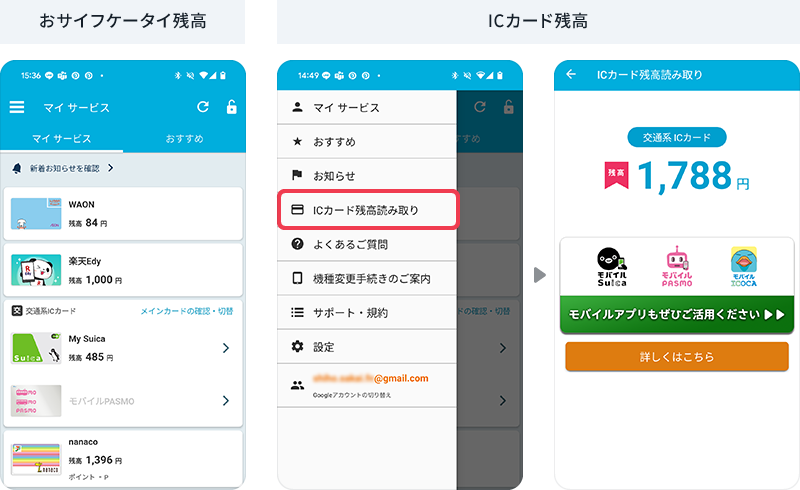The width and height of the screenshot is (800, 490).
Task: Tap the 交通系 ICカード pill label
Action: point(677,137)
